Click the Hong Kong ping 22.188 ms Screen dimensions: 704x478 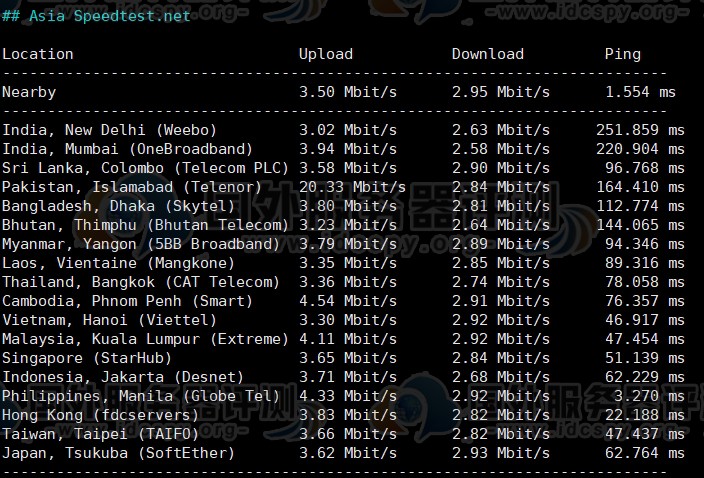(x=645, y=415)
